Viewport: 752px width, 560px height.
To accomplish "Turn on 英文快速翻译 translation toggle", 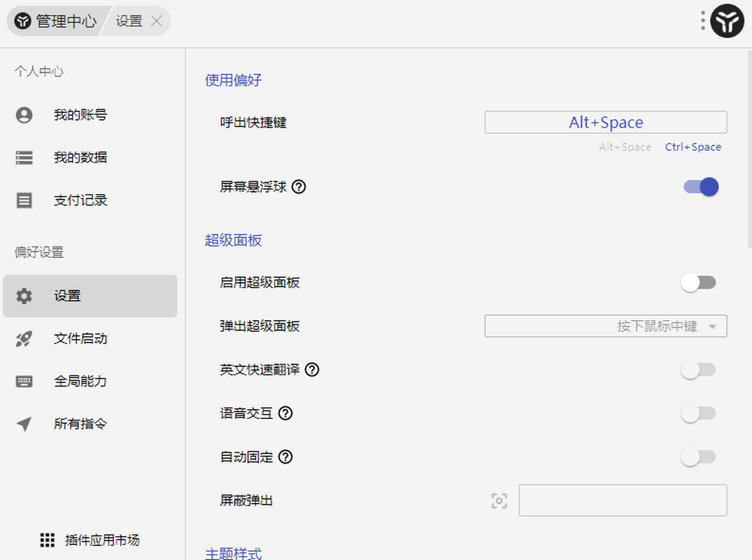I will (699, 370).
